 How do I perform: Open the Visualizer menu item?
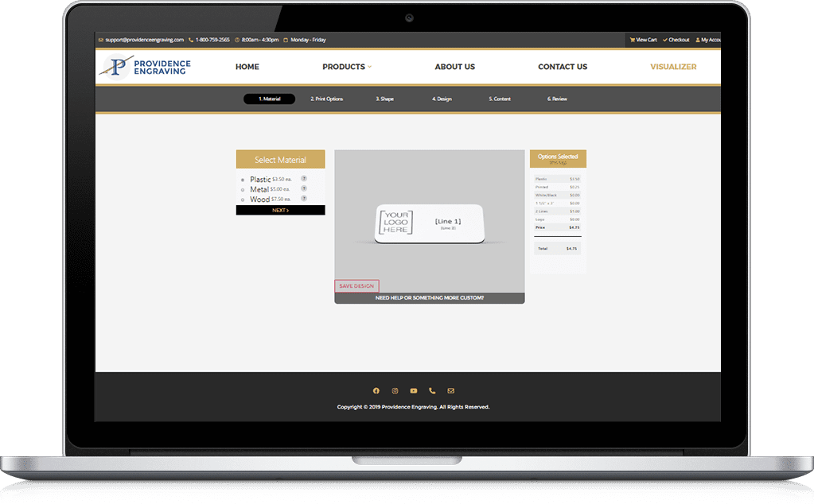[672, 67]
